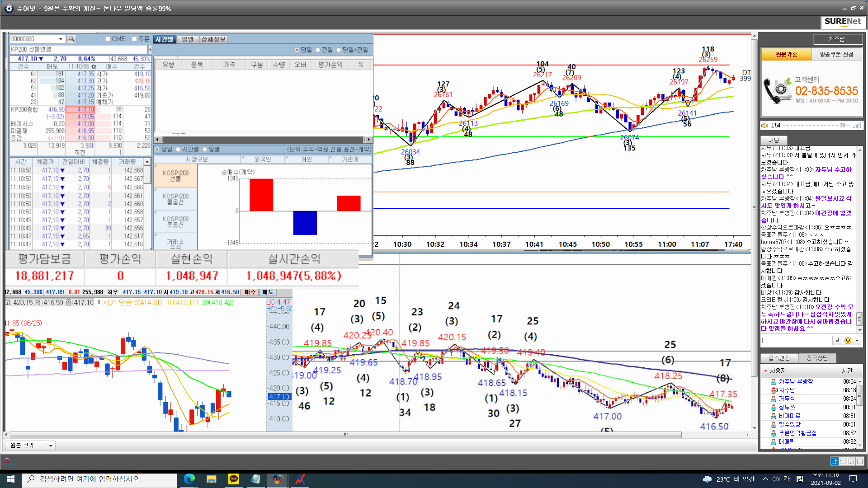
Task: Expand the emoticon dropdown arrow in chat
Action: (857, 340)
